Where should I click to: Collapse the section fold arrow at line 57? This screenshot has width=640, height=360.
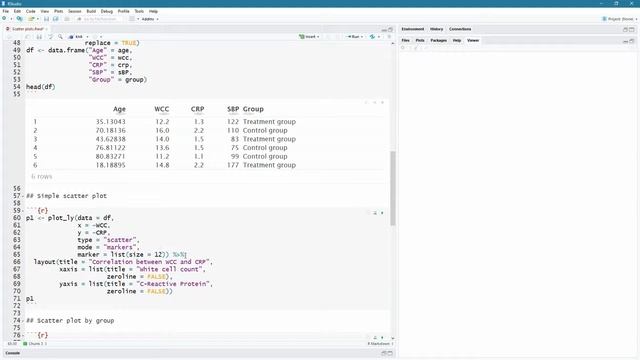click(x=22, y=196)
